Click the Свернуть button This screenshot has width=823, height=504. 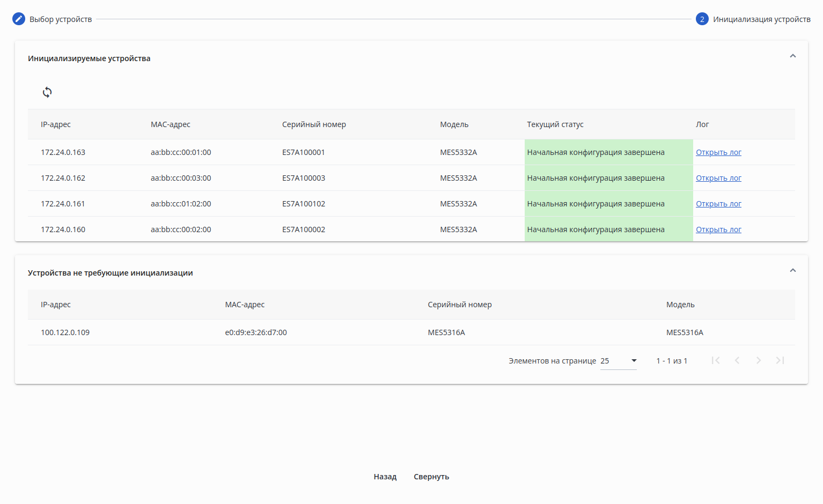coord(431,477)
